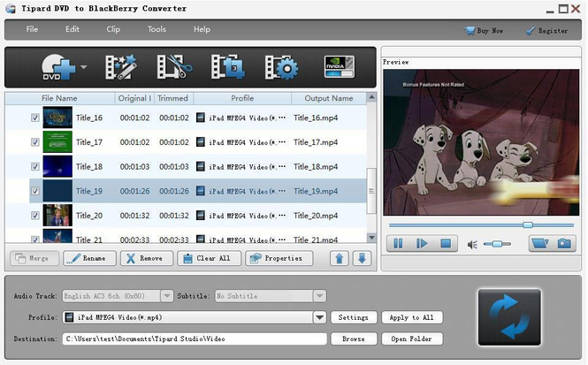
Task: Click the NVIDIA acceleration icon
Action: click(339, 67)
